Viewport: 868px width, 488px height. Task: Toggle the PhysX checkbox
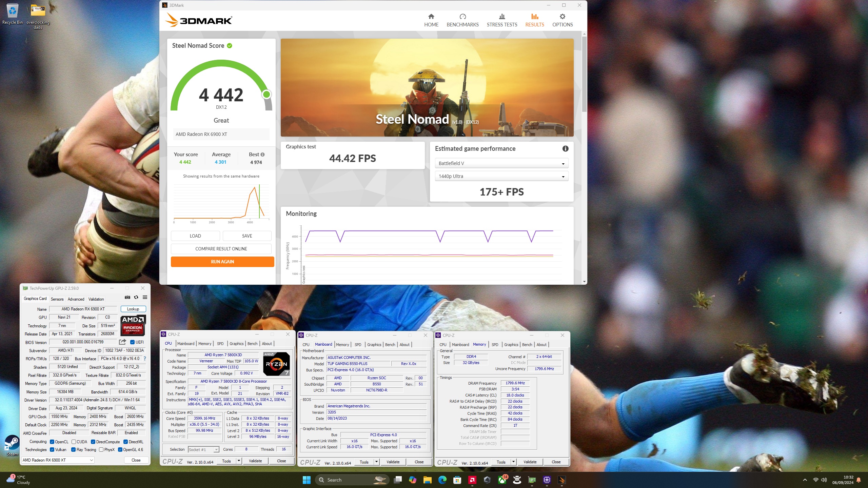tap(101, 450)
